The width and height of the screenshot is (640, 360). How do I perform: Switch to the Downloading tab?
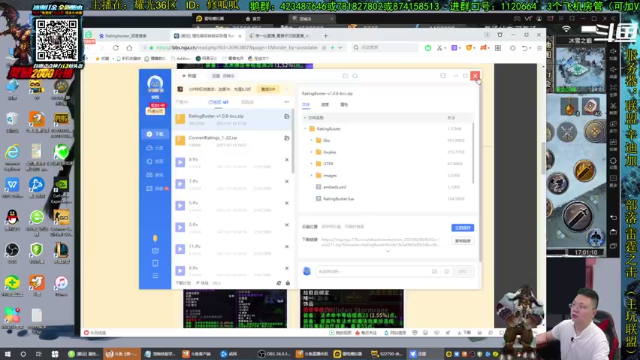coord(182,102)
